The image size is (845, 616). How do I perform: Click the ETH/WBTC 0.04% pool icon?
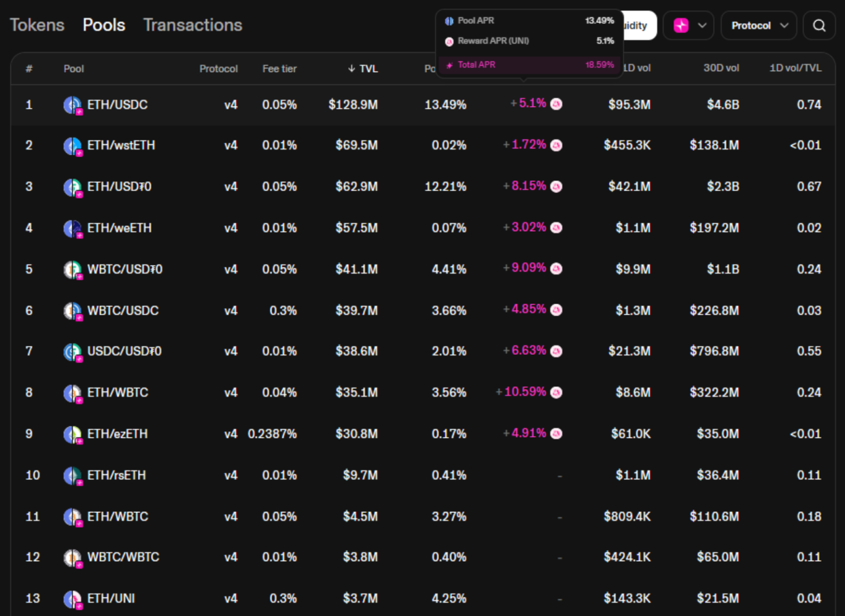tap(73, 393)
